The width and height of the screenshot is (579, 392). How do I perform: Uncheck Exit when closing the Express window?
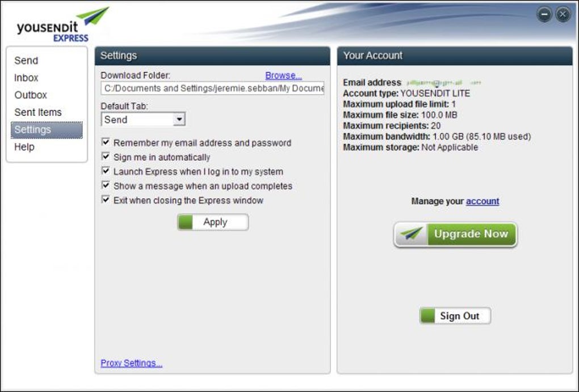[106, 200]
